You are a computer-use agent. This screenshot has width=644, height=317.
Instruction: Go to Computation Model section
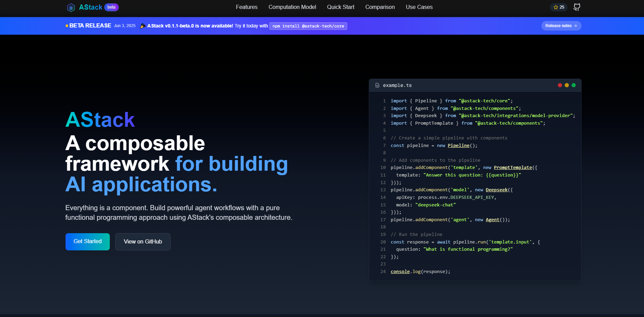[x=292, y=7]
